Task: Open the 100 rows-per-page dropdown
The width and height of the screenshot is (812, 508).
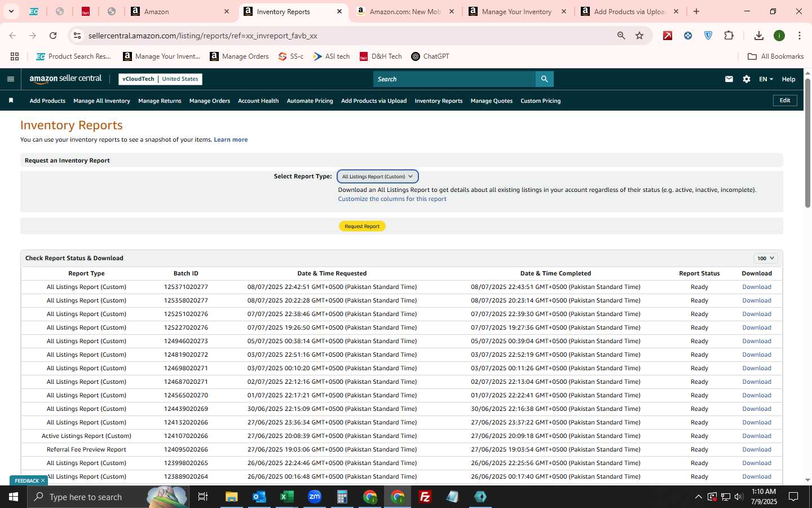Action: tap(766, 258)
